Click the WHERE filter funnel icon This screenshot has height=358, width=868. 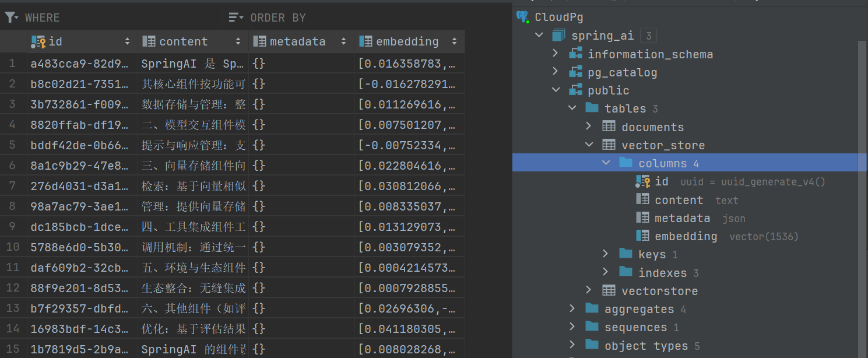tap(12, 17)
